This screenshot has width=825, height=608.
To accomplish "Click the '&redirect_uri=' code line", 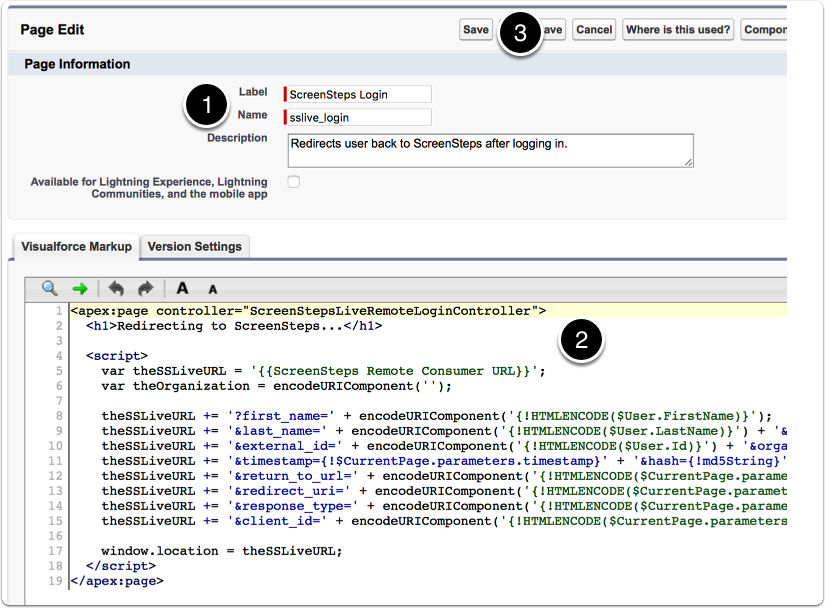I will pyautogui.click(x=444, y=491).
